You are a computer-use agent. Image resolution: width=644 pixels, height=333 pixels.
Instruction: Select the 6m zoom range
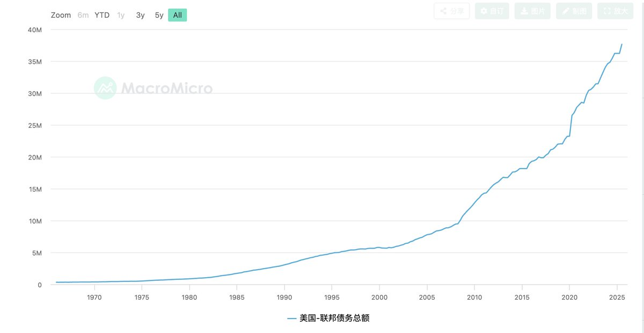tap(83, 15)
